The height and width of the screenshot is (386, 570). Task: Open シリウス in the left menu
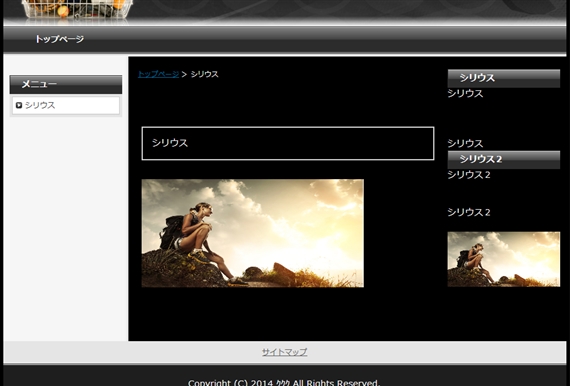(66, 105)
